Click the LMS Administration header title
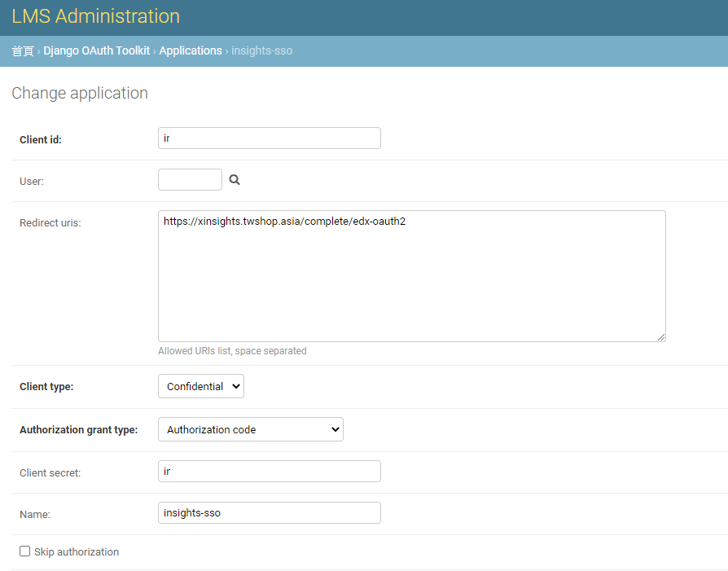Image resolution: width=728 pixels, height=571 pixels. pos(95,16)
